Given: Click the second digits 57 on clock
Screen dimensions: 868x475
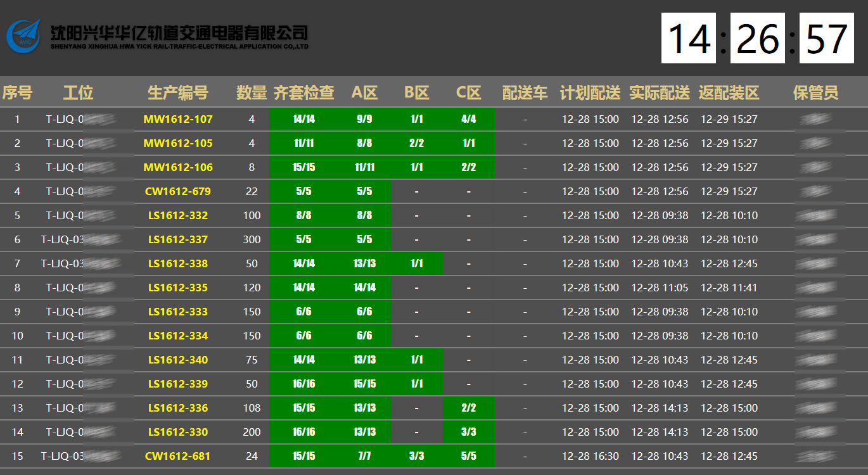Looking at the screenshot, I should tap(826, 38).
